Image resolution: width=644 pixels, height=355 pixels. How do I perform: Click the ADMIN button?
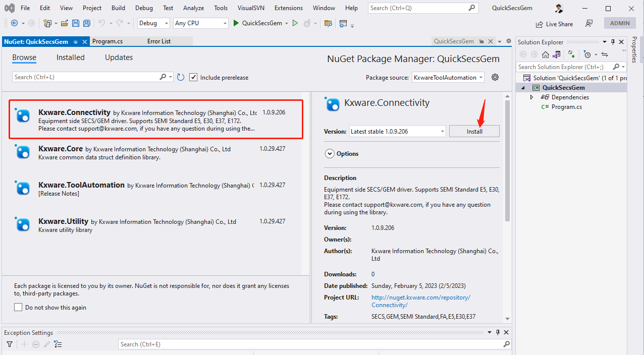pyautogui.click(x=620, y=23)
